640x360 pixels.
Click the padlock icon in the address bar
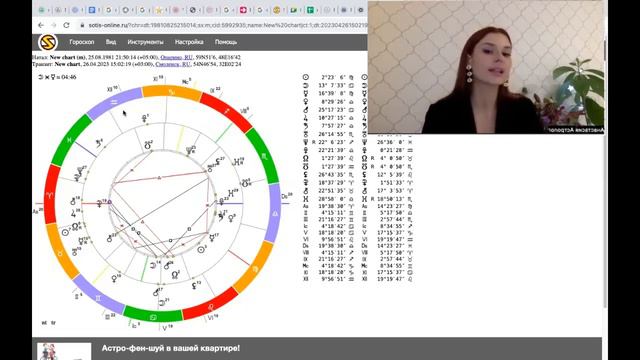coord(82,25)
